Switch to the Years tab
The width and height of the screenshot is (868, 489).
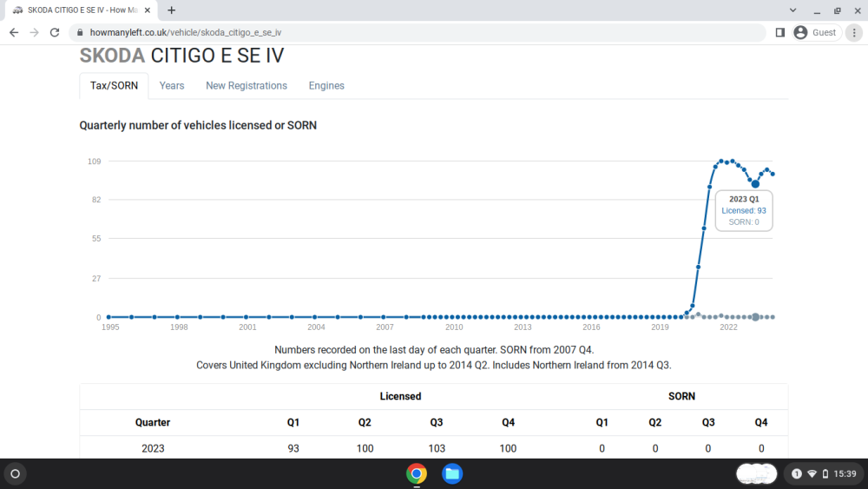172,86
